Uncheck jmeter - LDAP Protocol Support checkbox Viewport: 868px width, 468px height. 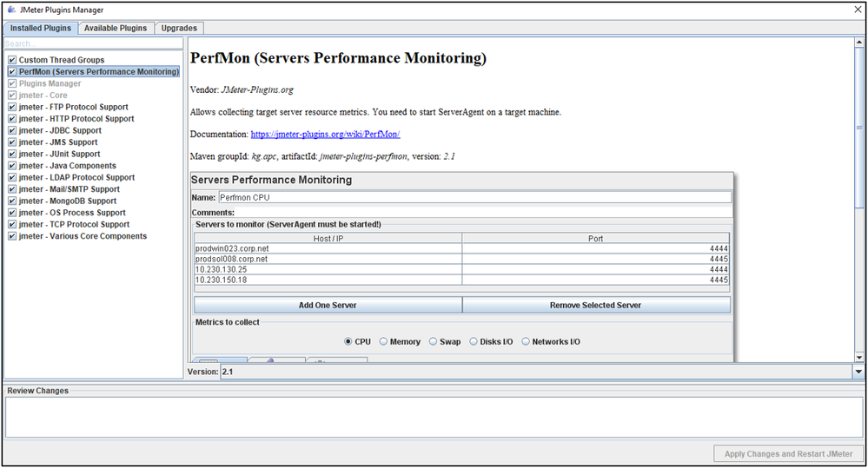[x=12, y=178]
